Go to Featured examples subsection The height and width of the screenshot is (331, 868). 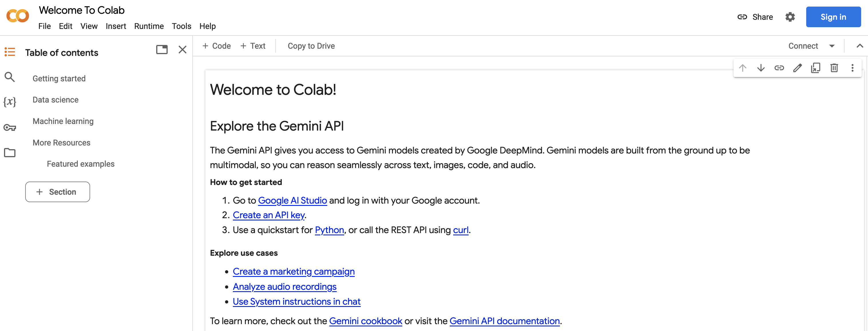[x=80, y=164]
